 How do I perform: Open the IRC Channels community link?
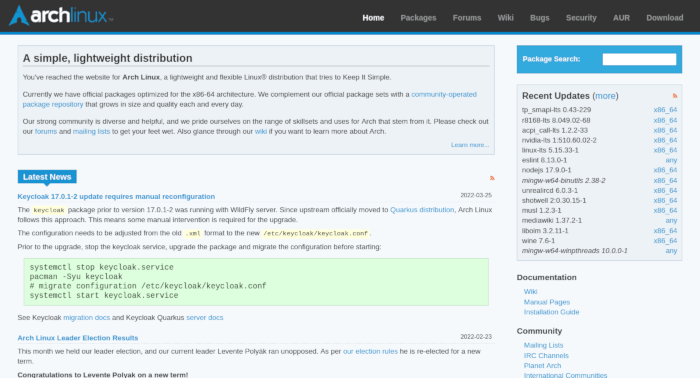[x=546, y=356]
